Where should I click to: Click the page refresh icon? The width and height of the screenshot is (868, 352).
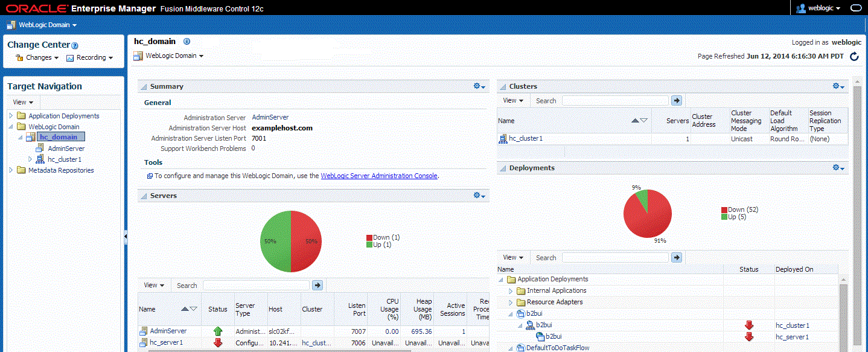(854, 56)
